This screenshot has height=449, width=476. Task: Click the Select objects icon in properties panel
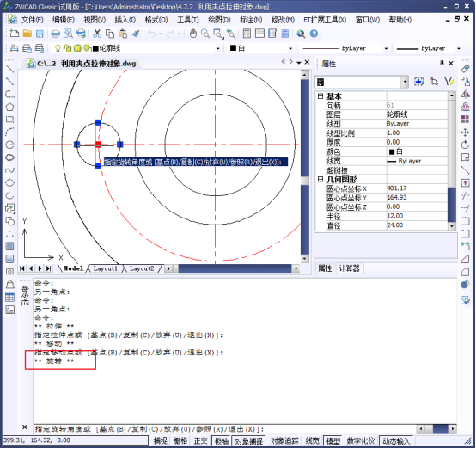pyautogui.click(x=434, y=81)
